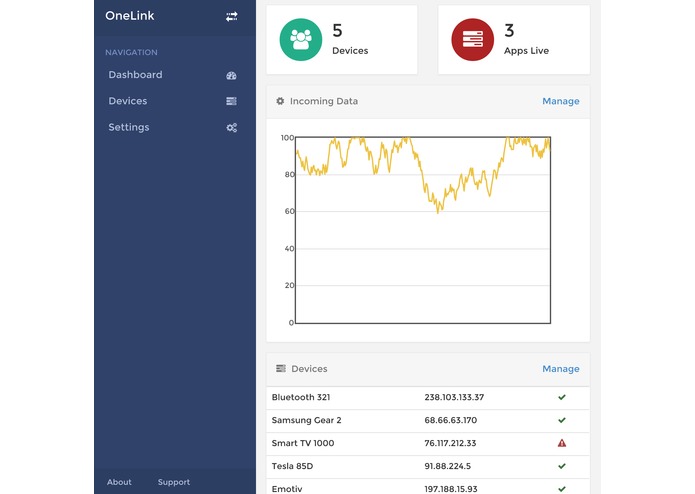Click the gear icon beside Incoming Data

(x=280, y=101)
